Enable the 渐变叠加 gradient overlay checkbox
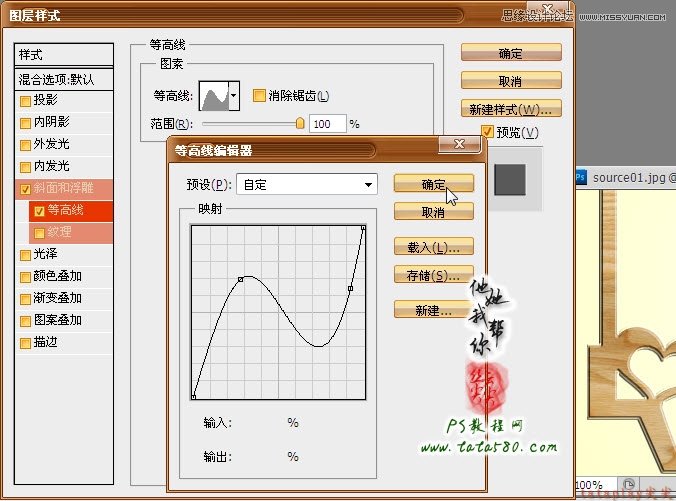The width and height of the screenshot is (676, 501). 25,299
